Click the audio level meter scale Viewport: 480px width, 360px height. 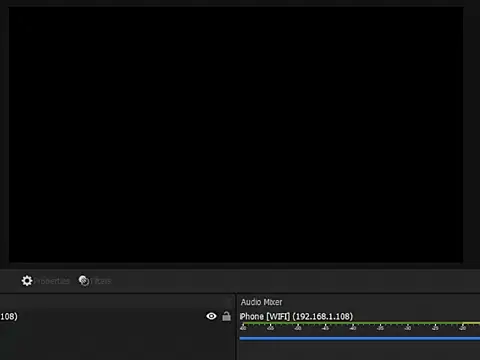[x=360, y=326]
